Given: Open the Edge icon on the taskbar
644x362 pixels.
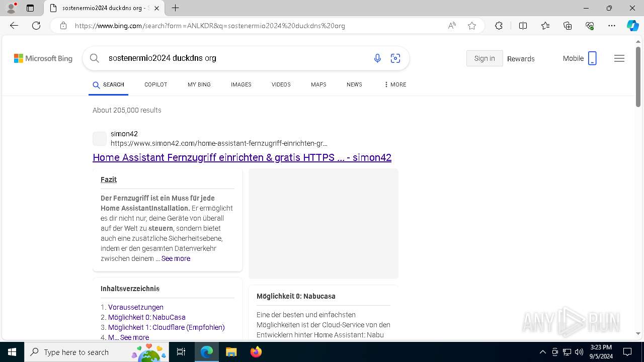Looking at the screenshot, I should [207, 352].
